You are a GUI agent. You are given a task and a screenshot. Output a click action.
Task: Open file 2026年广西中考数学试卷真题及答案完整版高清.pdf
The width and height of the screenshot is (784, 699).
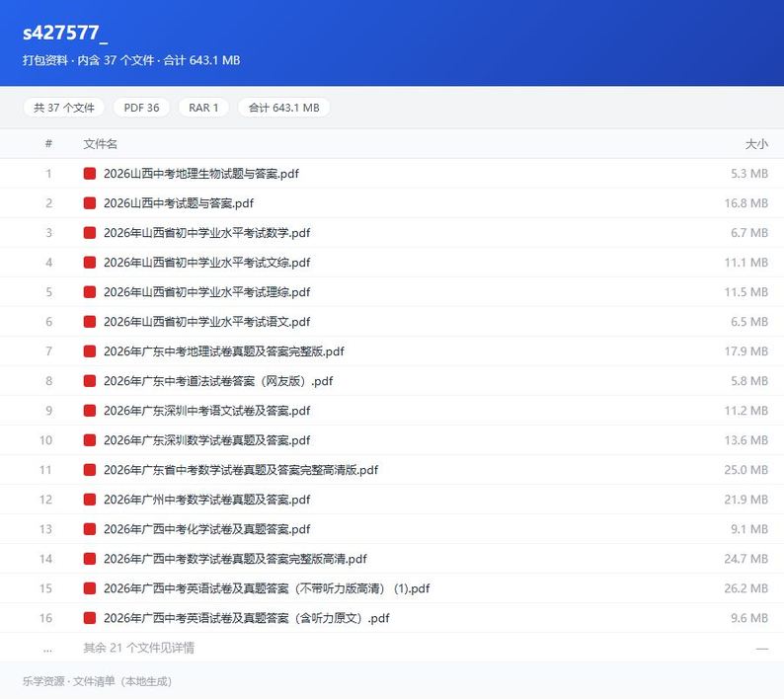[235, 559]
